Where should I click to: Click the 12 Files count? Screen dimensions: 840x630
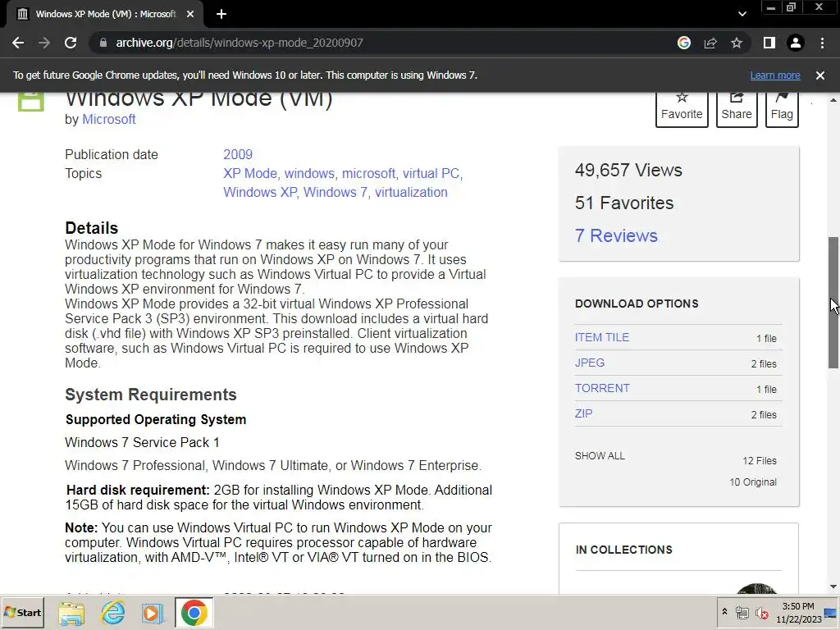tap(759, 461)
